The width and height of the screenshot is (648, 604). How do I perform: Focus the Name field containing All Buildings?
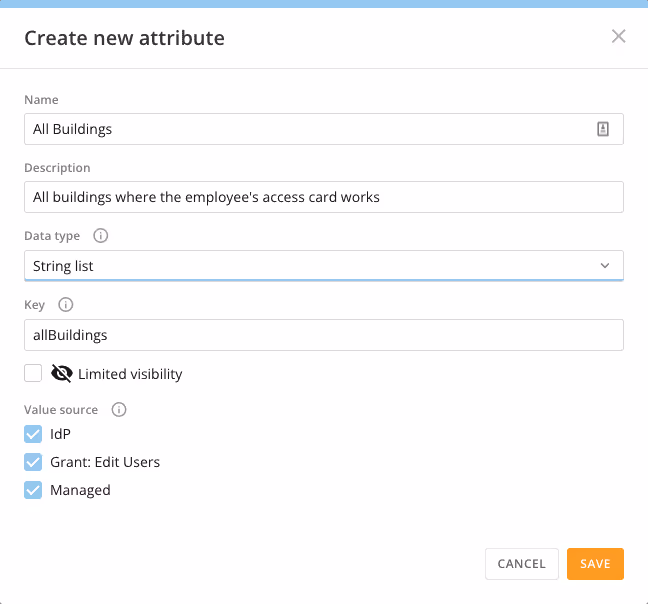pos(324,129)
